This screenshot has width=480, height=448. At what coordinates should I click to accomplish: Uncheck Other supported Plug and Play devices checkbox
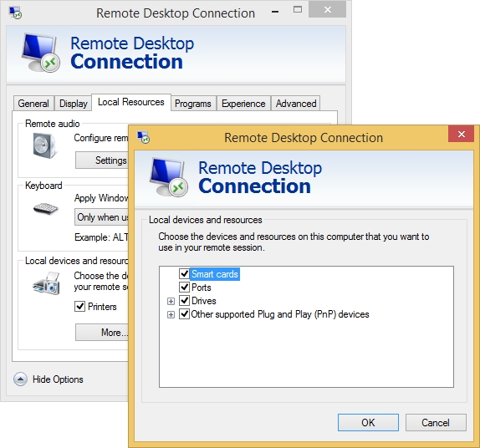point(184,314)
